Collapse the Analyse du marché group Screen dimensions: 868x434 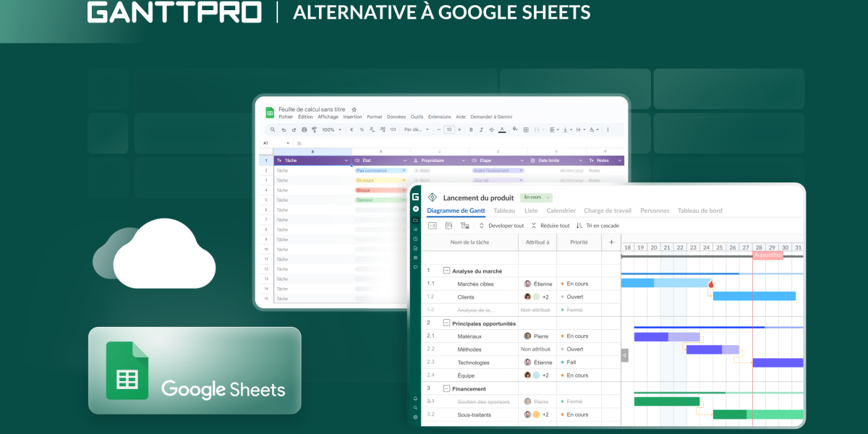[446, 269]
